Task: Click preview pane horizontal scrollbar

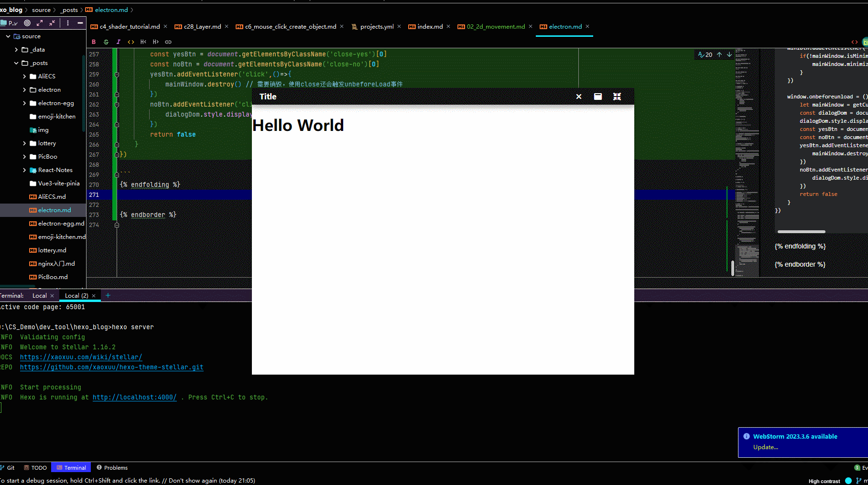Action: [802, 232]
